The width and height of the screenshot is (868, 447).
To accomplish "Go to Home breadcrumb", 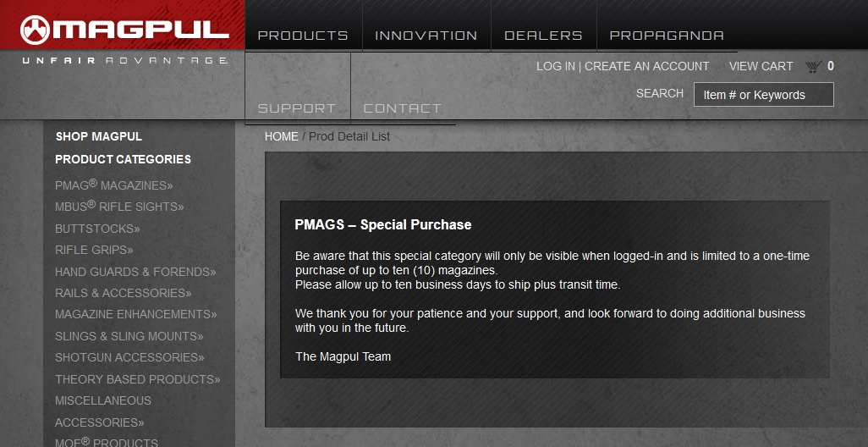I will [281, 136].
